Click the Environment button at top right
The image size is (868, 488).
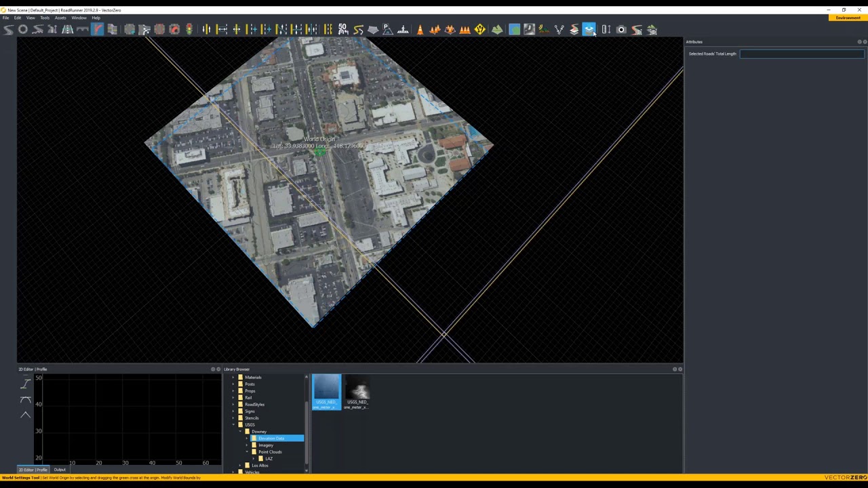click(x=848, y=18)
